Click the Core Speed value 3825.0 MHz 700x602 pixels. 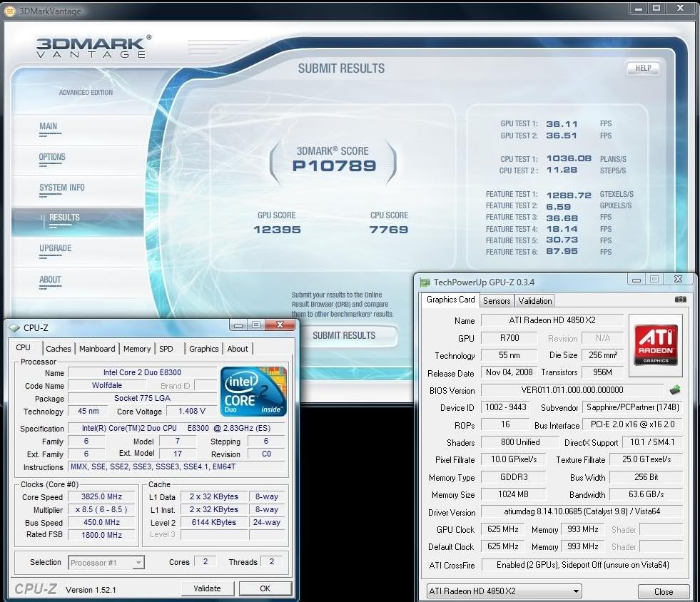[x=102, y=496]
